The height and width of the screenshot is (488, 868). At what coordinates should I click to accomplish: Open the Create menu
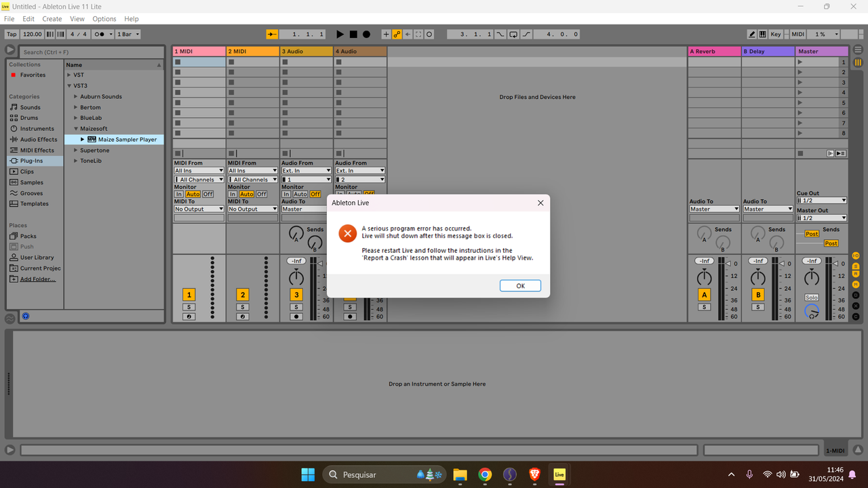coord(52,19)
